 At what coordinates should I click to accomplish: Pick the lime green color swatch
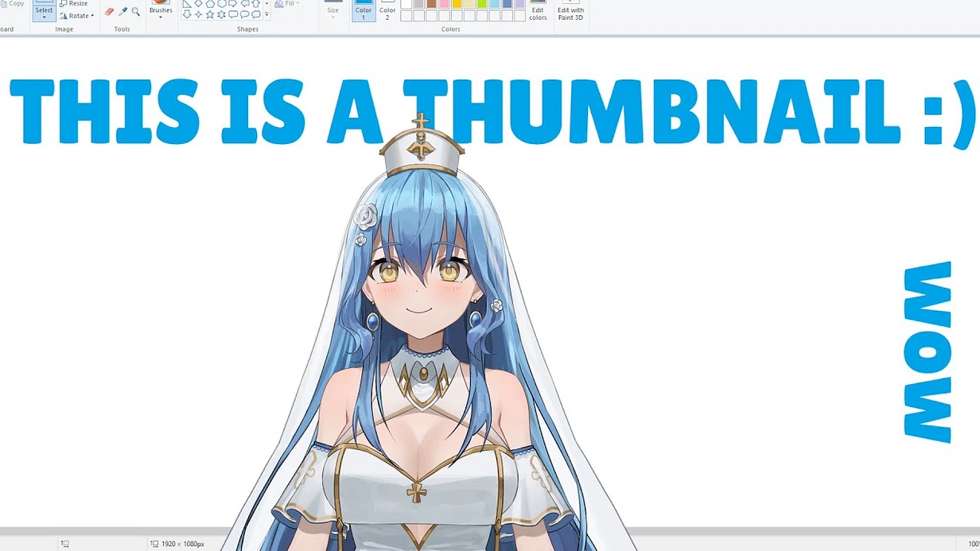pos(482,3)
